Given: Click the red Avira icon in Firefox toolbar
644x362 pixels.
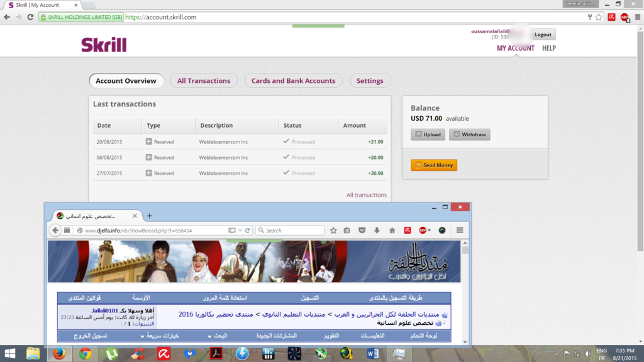Looking at the screenshot, I should point(408,230).
